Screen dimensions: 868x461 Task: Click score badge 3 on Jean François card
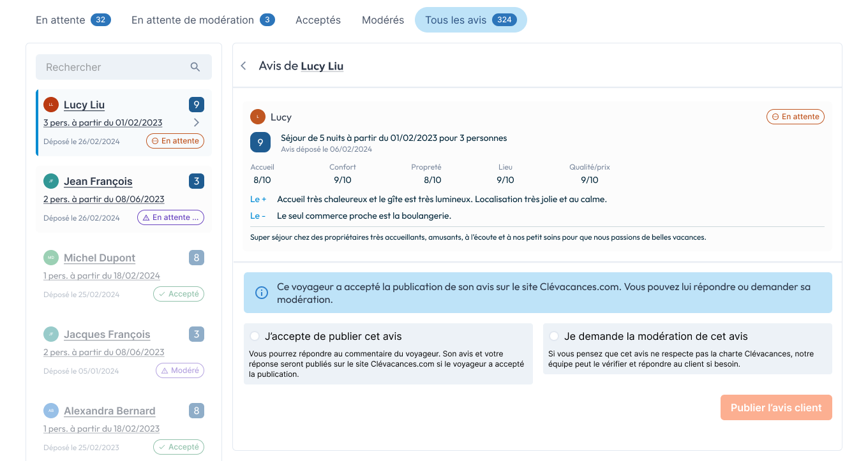click(x=197, y=181)
